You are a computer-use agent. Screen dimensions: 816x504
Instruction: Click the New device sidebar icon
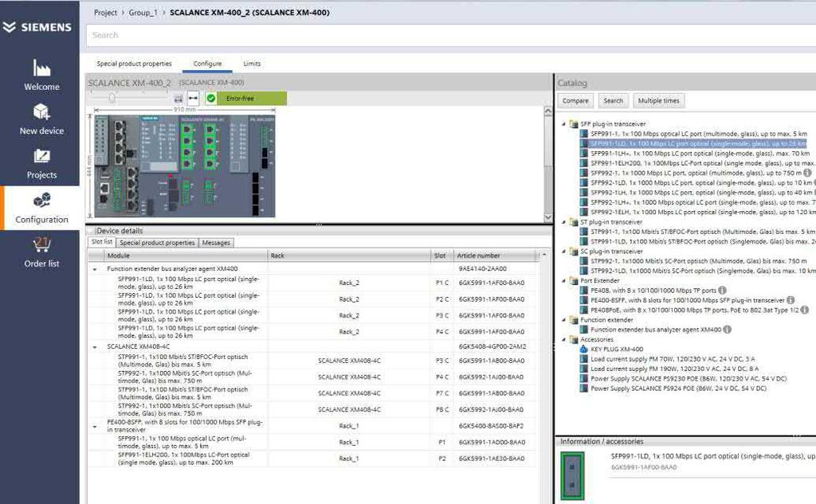click(41, 111)
